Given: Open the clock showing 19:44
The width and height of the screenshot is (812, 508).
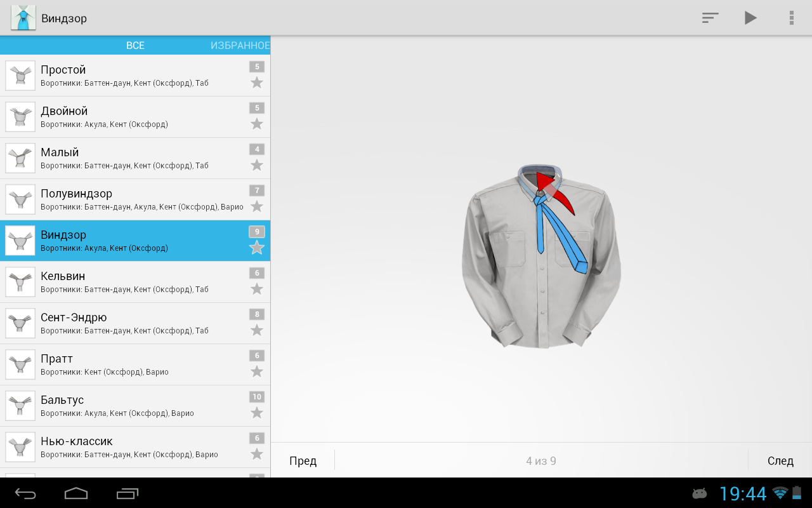Looking at the screenshot, I should click(743, 493).
